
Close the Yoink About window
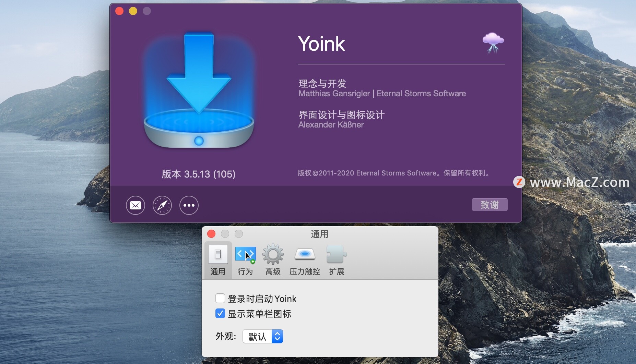point(119,11)
